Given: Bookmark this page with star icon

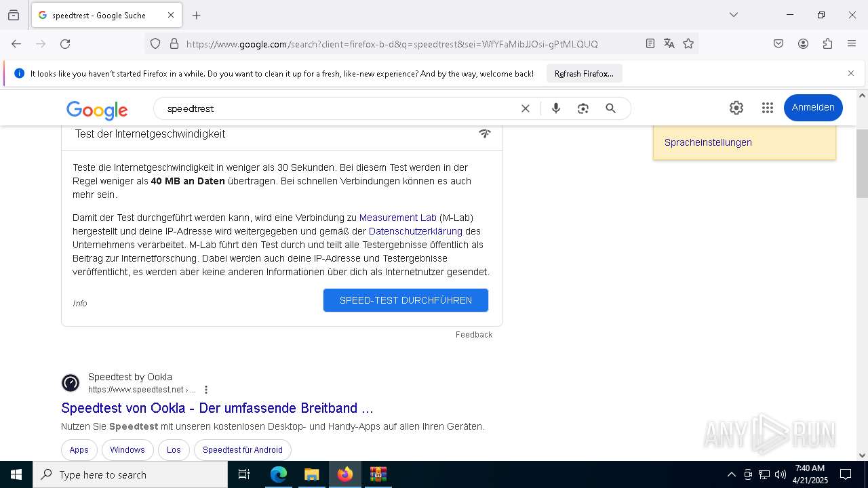Looking at the screenshot, I should click(x=688, y=43).
